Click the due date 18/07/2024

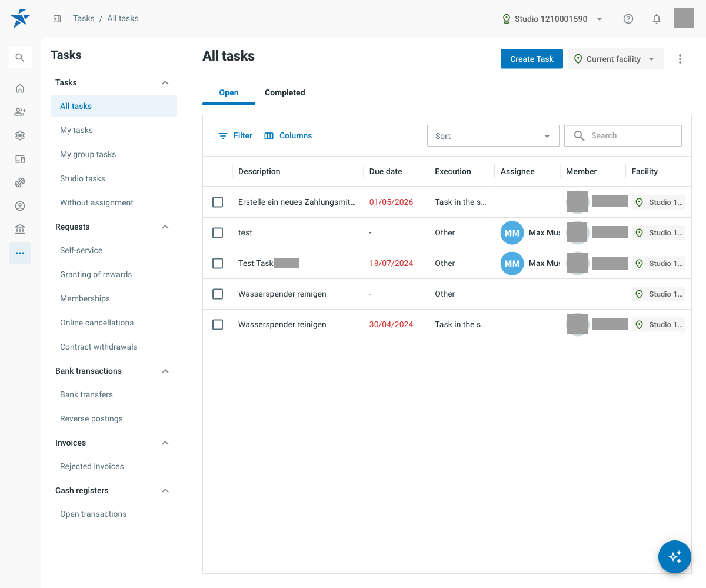tap(391, 264)
